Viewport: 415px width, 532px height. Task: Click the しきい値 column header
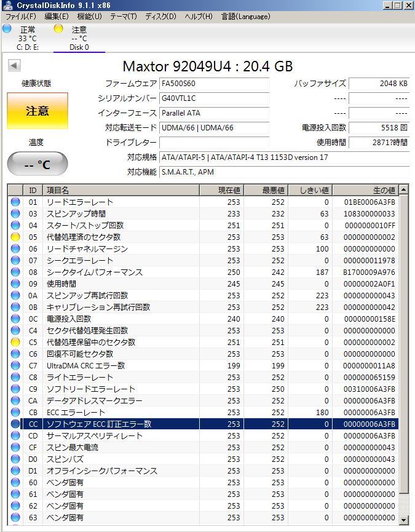point(310,190)
